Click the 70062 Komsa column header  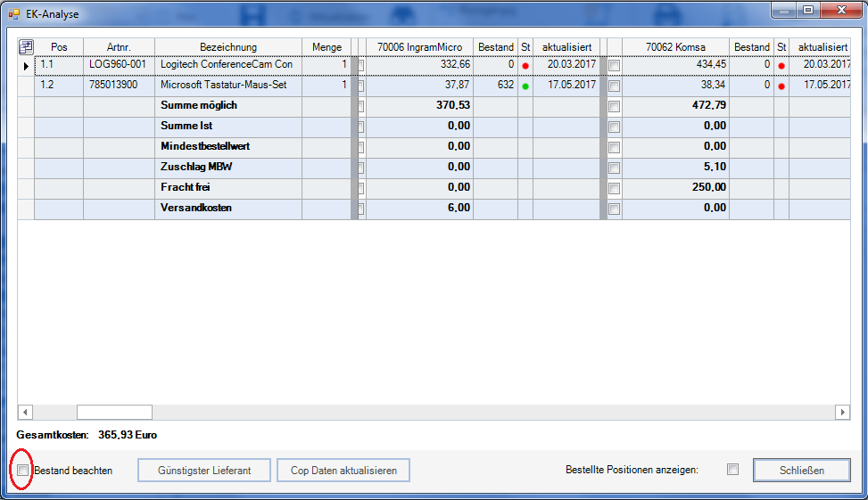[x=674, y=46]
